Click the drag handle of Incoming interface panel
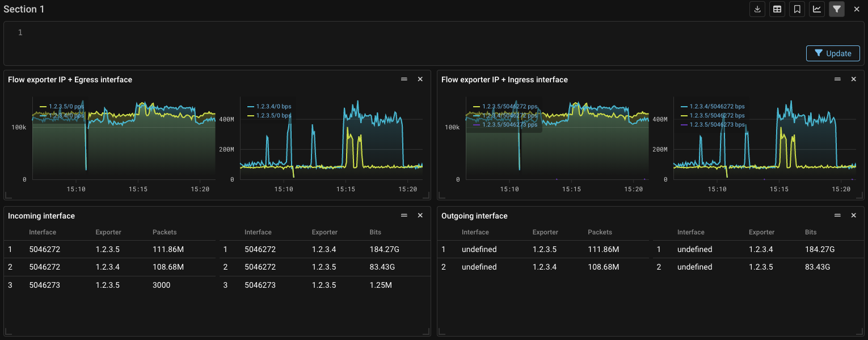This screenshot has height=340, width=868. 404,216
